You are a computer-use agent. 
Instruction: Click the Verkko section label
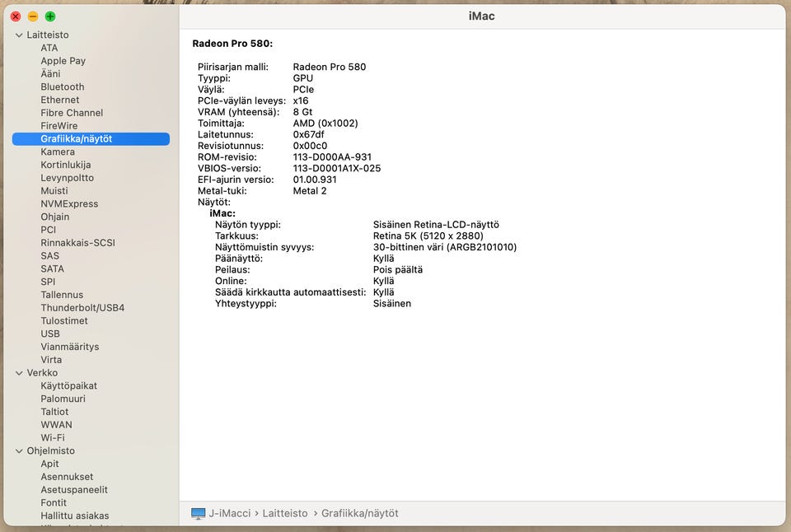point(42,373)
